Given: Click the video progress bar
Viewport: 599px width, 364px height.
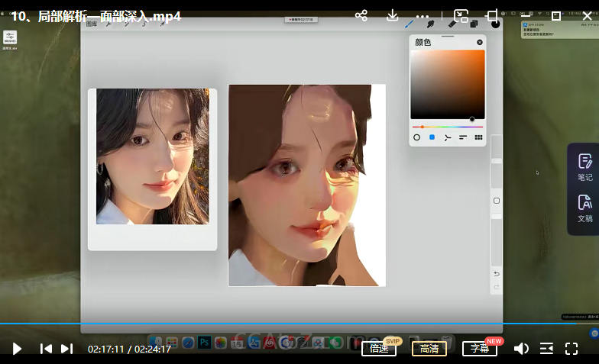Looking at the screenshot, I should [x=298, y=324].
